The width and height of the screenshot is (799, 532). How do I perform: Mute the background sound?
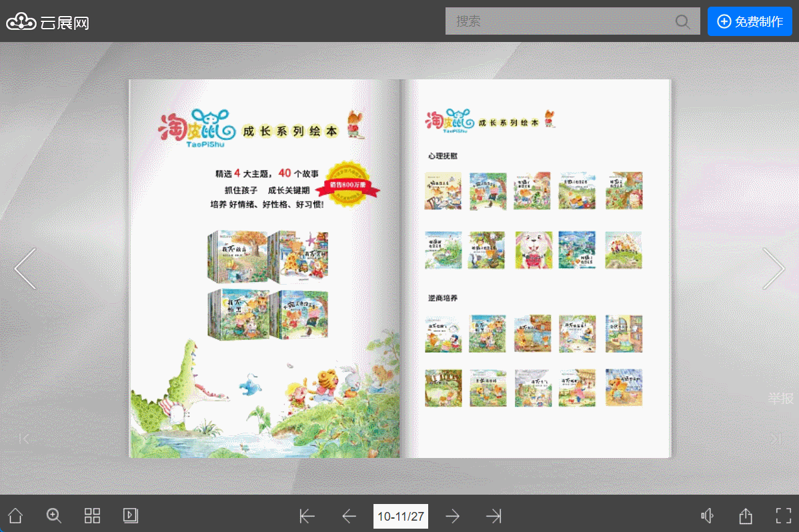pyautogui.click(x=707, y=515)
